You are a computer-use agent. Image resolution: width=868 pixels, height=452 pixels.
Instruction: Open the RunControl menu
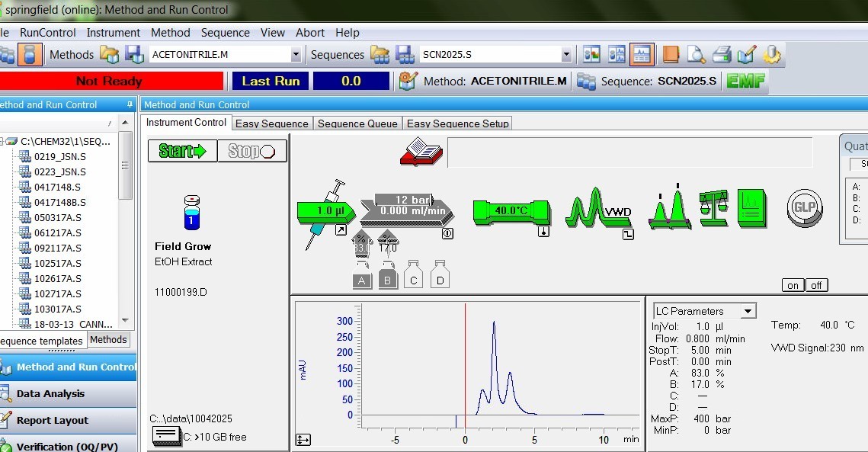47,33
